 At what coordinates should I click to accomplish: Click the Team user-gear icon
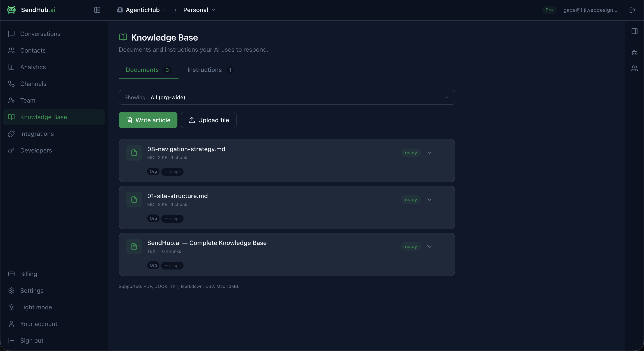pyautogui.click(x=11, y=100)
